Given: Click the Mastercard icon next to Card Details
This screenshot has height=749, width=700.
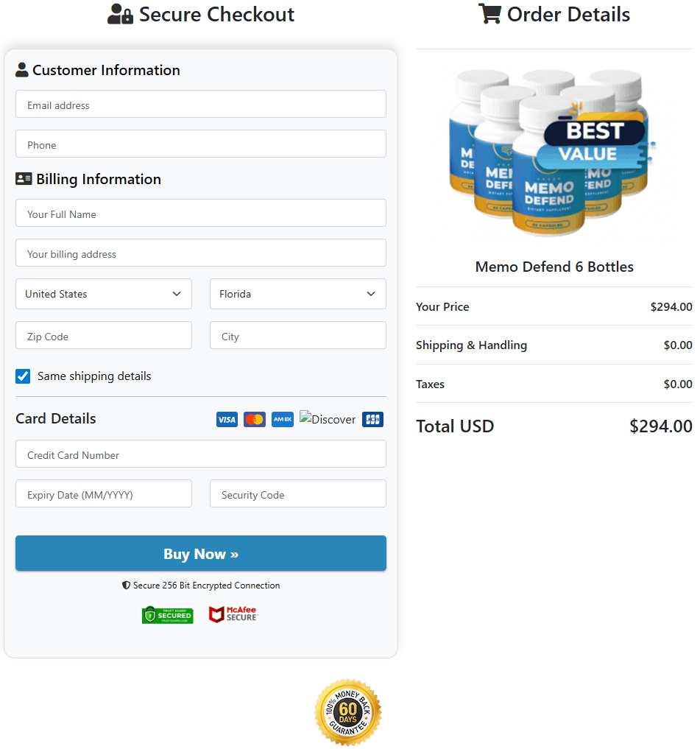Looking at the screenshot, I should point(255,419).
